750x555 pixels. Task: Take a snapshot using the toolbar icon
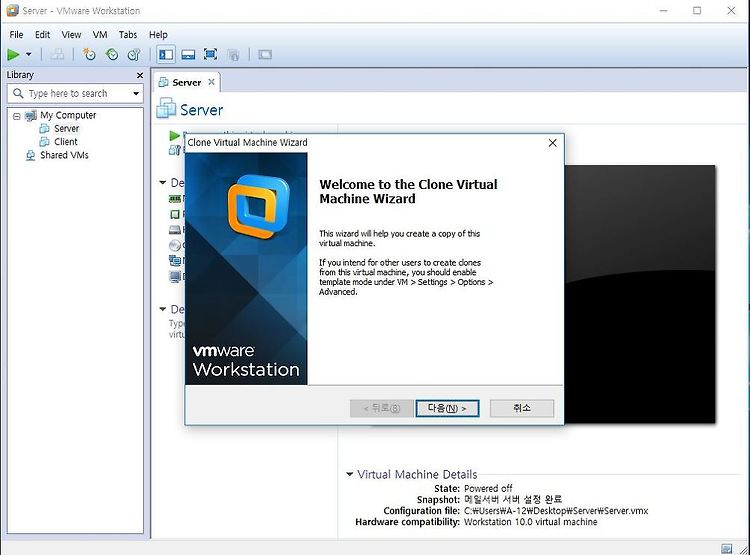point(89,55)
